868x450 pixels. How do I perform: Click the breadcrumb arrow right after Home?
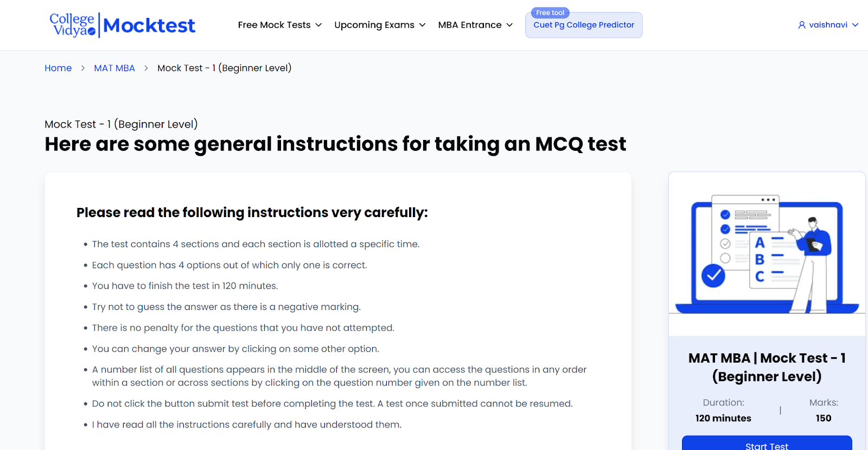pos(83,68)
